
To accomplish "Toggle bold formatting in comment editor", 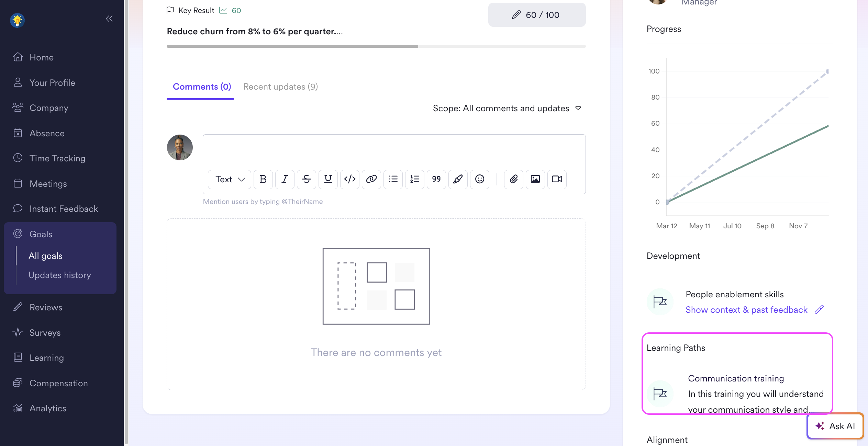I will click(263, 179).
